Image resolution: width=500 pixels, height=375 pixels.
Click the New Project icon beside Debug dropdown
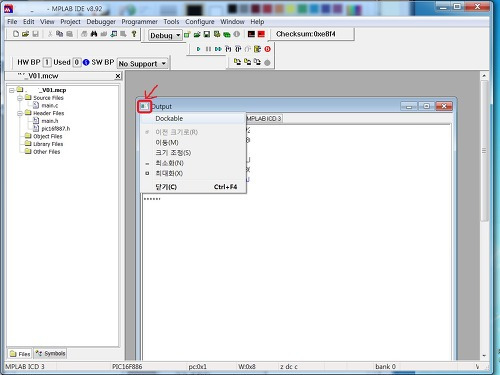[x=187, y=34]
